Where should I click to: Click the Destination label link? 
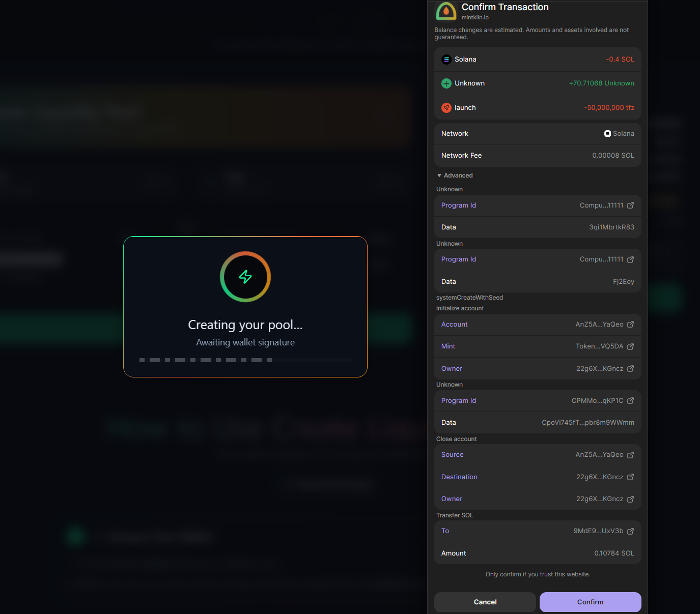(x=459, y=477)
